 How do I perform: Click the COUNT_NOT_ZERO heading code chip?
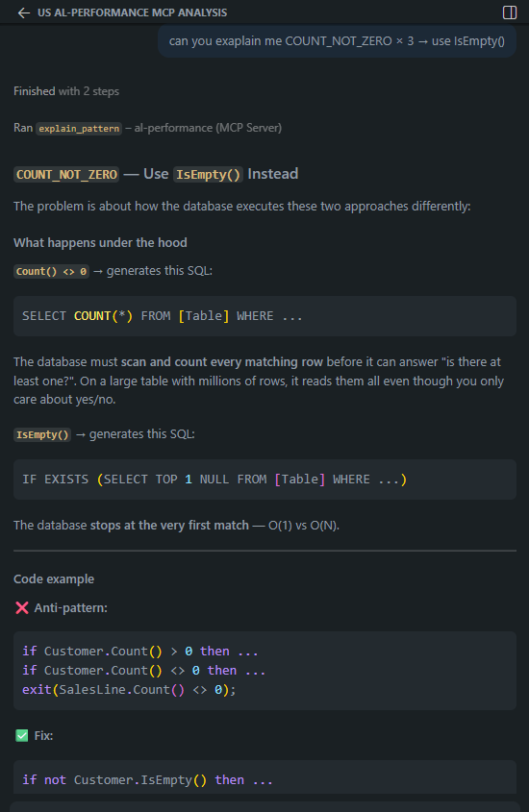tap(66, 175)
